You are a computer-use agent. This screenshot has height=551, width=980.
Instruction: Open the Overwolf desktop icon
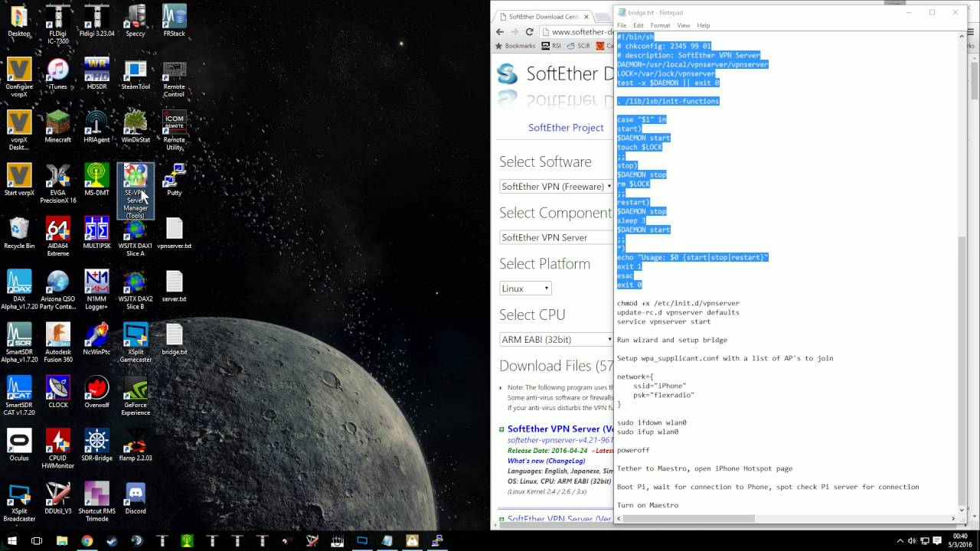tap(96, 393)
